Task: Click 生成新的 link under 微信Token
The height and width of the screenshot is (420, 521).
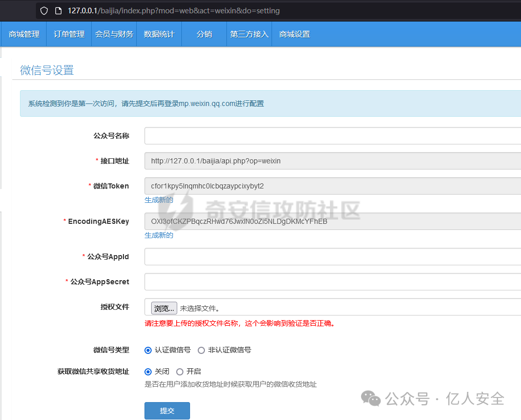Action: click(159, 200)
